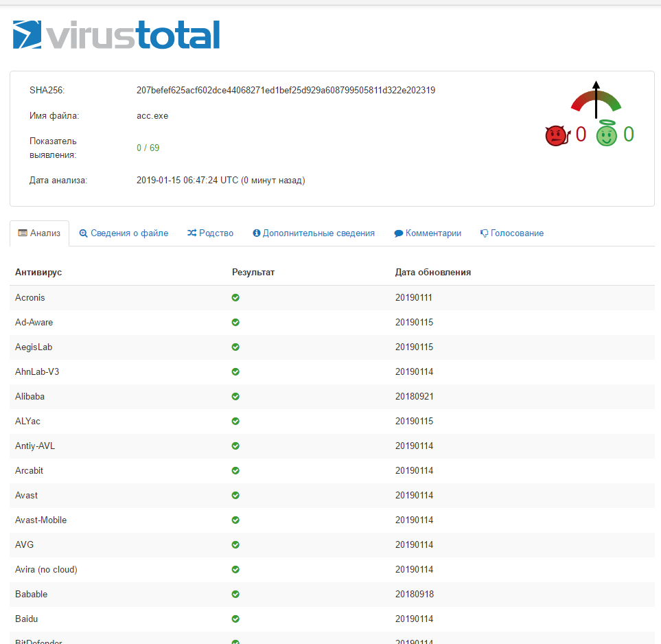Image resolution: width=661 pixels, height=644 pixels.
Task: Switch to the Комментарии tab
Action: [428, 233]
